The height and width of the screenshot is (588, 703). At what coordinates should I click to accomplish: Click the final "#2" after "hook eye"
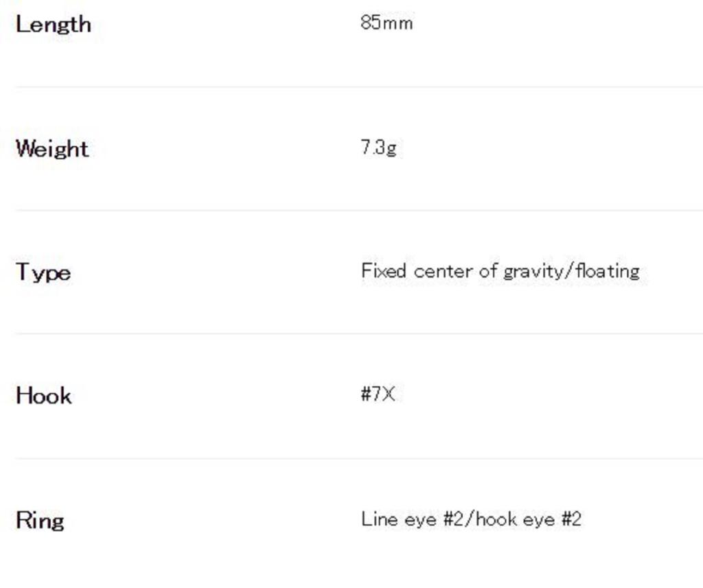[571, 519]
